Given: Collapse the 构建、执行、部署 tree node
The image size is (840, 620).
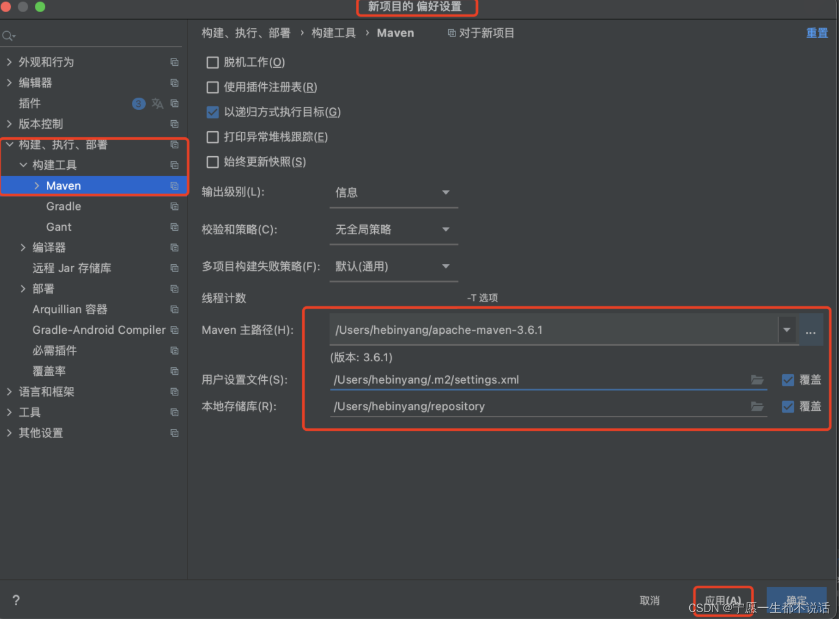Looking at the screenshot, I should (9, 145).
